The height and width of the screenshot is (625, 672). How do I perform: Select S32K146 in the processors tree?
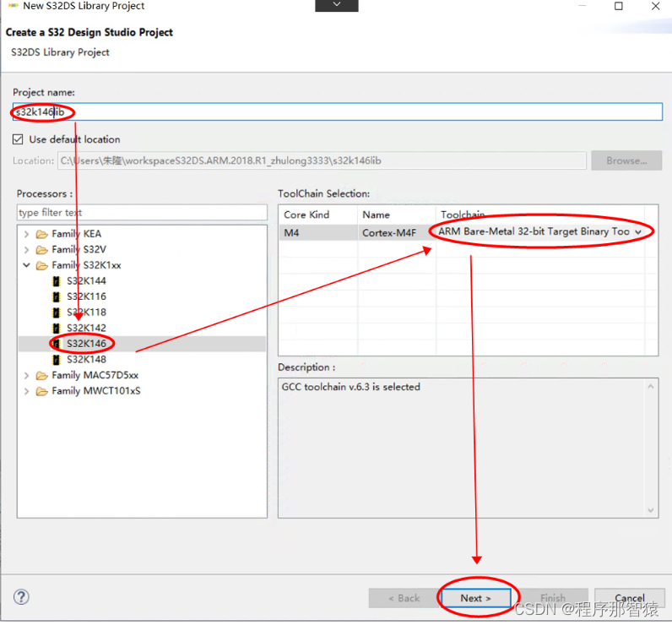[x=86, y=344]
